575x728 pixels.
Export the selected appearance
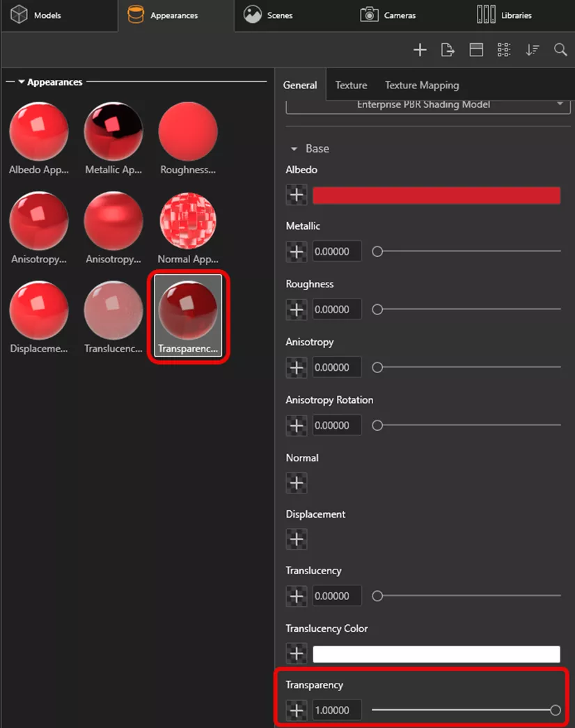click(448, 49)
